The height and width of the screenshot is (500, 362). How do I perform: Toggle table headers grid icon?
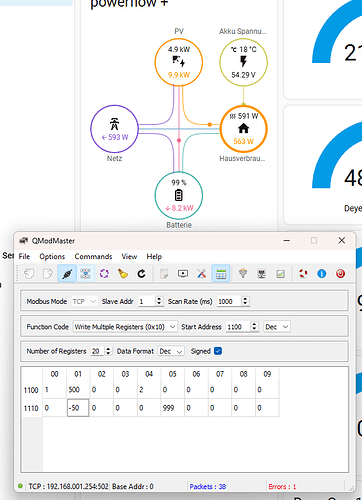pyautogui.click(x=221, y=274)
